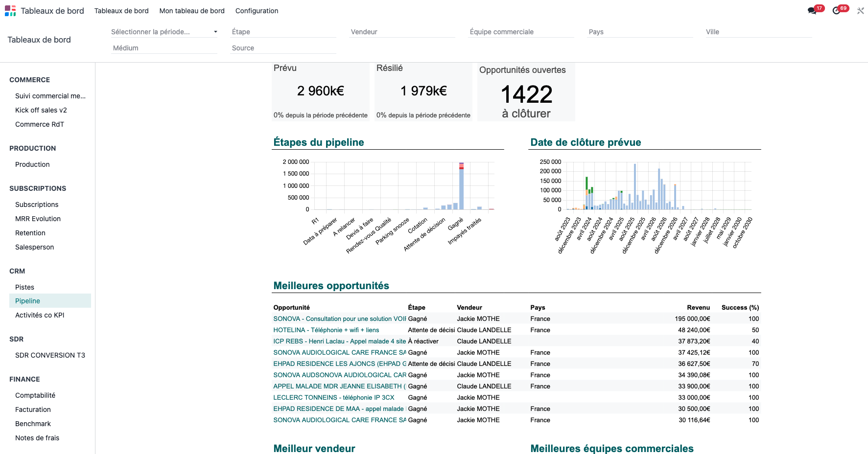
Task: Click the Gagné bar in pipeline chart
Action: click(x=461, y=186)
